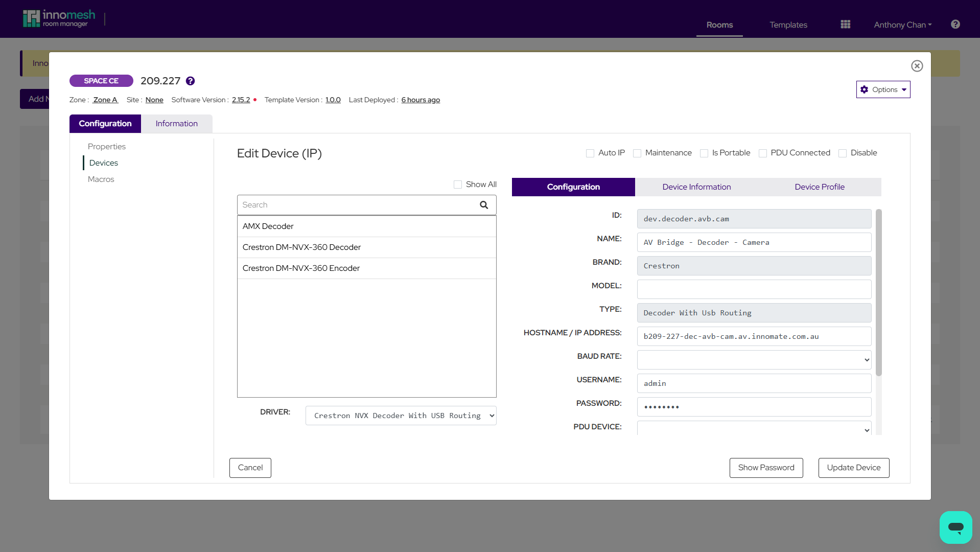This screenshot has width=980, height=552.
Task: Open the Device Profile tab
Action: point(819,187)
